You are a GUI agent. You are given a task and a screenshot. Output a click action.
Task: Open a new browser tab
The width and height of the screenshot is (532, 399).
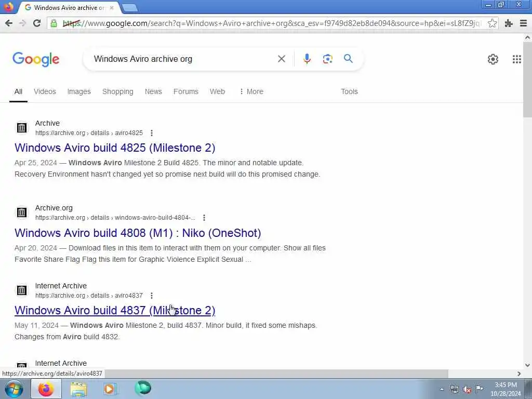coord(129,8)
